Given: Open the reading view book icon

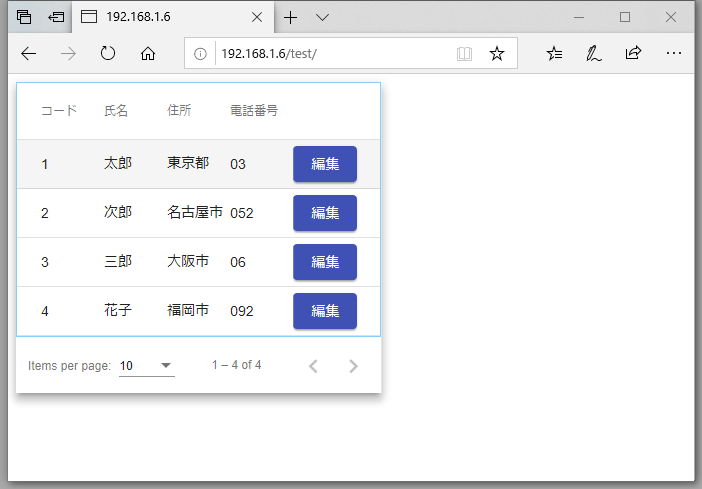Looking at the screenshot, I should 464,54.
